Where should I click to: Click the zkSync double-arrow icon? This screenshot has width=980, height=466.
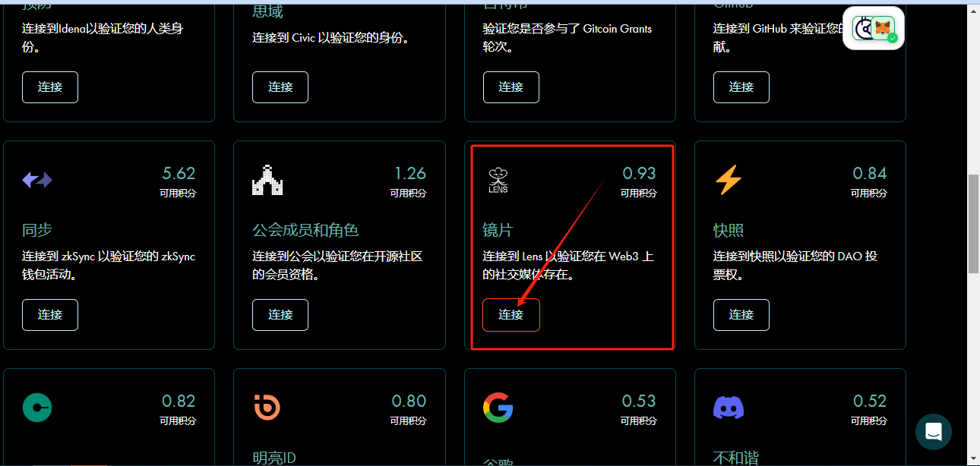tap(36, 180)
